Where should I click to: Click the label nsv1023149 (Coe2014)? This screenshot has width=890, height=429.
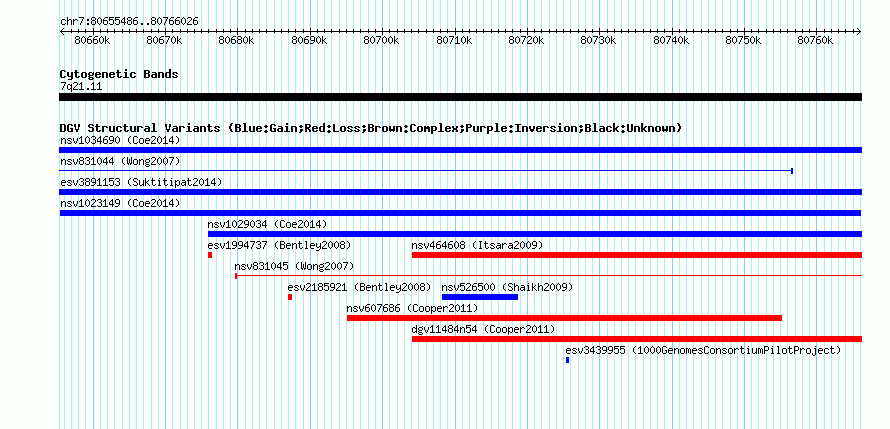[x=120, y=203]
